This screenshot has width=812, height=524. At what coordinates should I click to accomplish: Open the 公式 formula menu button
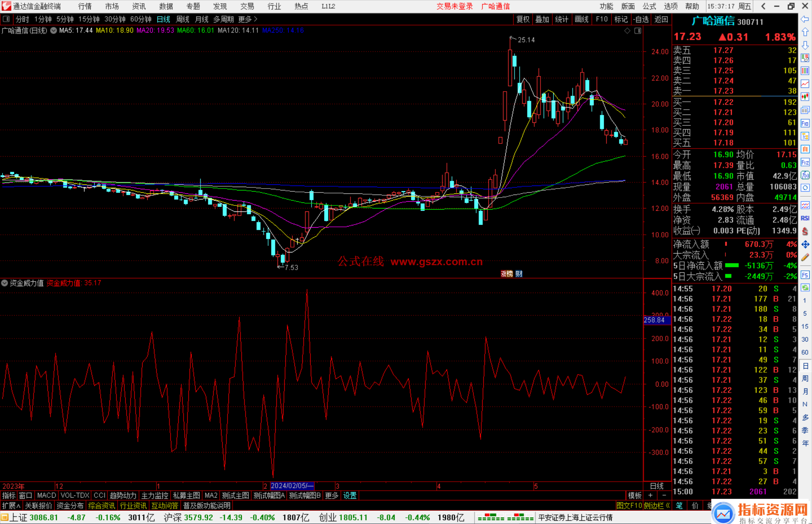649,6
